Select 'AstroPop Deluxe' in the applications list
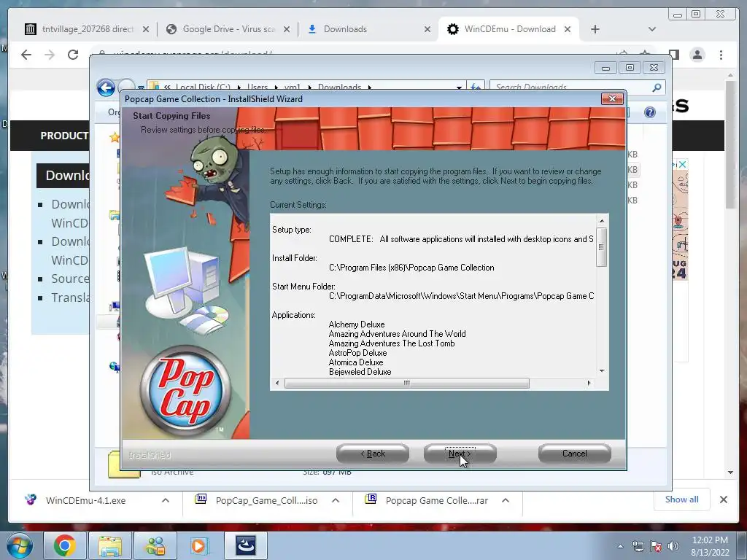The height and width of the screenshot is (560, 747). coord(357,353)
